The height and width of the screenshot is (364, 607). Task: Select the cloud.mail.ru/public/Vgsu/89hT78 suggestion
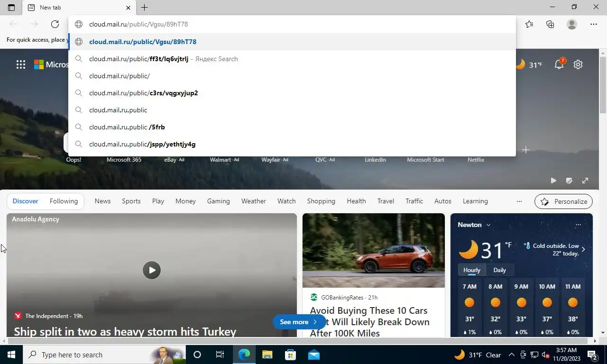[x=292, y=42]
